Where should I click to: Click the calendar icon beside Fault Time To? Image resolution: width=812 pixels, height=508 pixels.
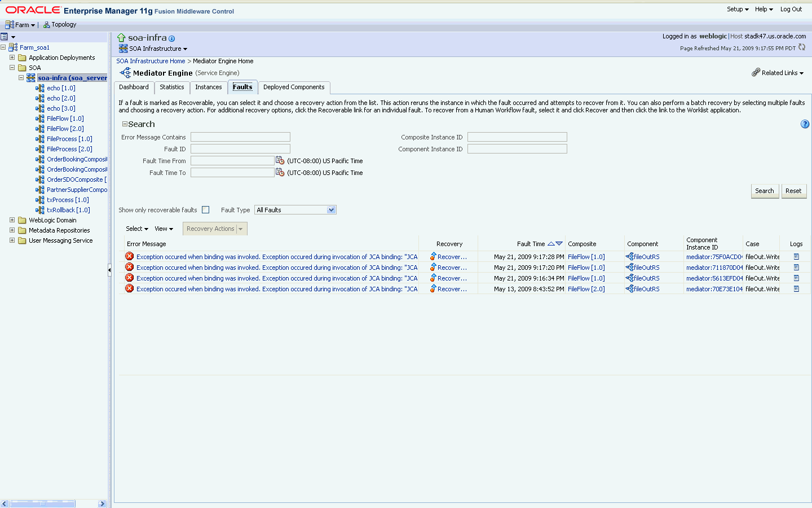[280, 172]
